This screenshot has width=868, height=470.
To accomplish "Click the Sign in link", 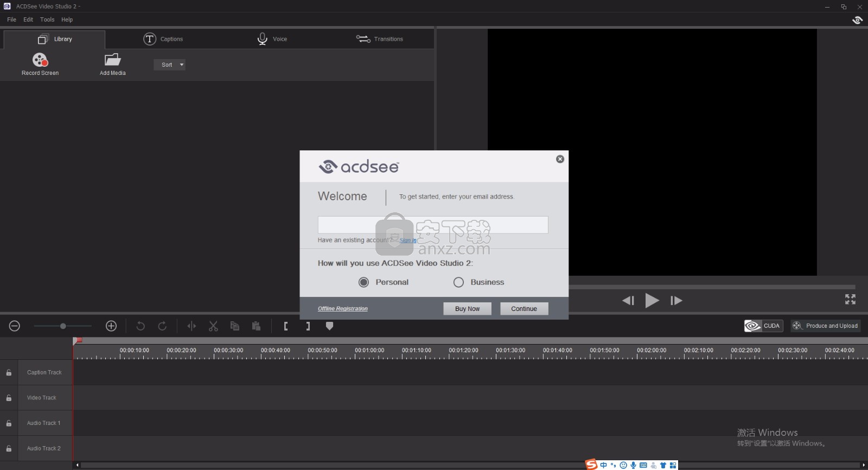I will pyautogui.click(x=408, y=240).
